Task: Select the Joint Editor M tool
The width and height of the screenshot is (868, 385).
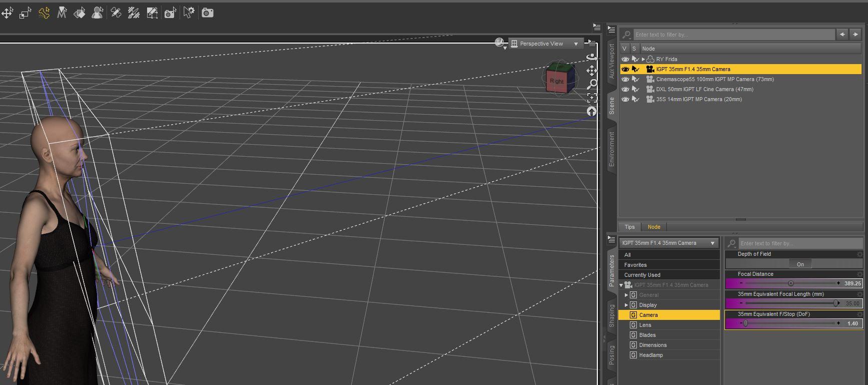Action: (x=62, y=13)
